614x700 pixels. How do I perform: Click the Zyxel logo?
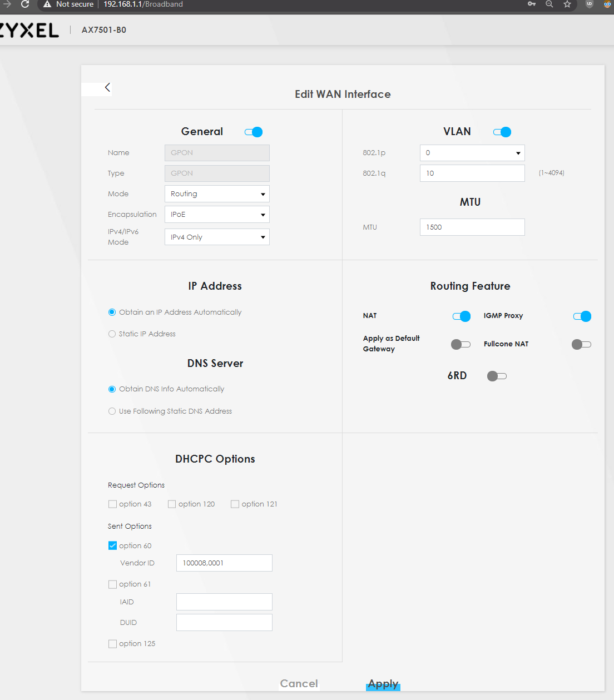pyautogui.click(x=29, y=30)
